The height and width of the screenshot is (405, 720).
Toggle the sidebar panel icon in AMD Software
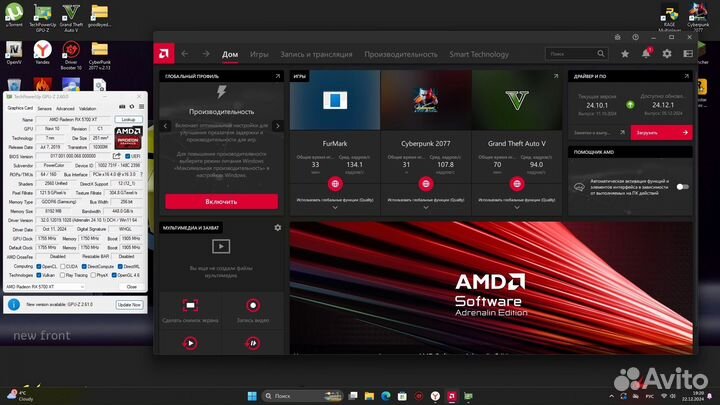coord(688,54)
